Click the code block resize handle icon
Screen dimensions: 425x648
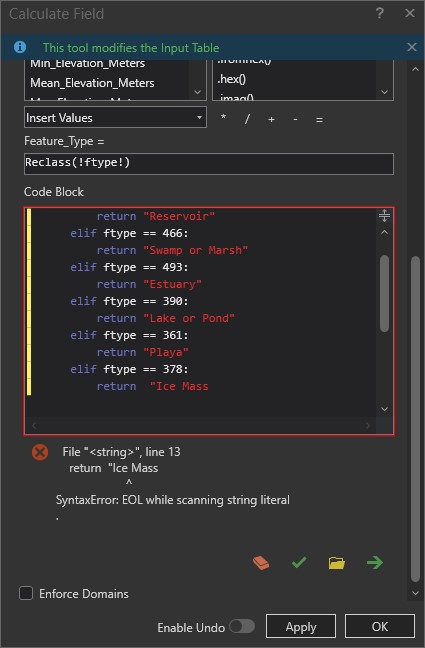coord(384,215)
